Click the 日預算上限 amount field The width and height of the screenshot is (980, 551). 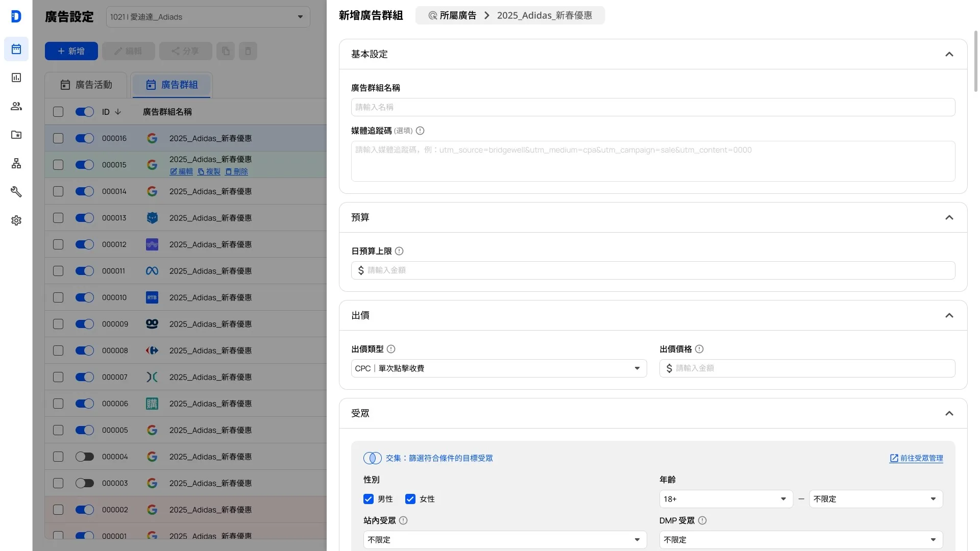653,270
